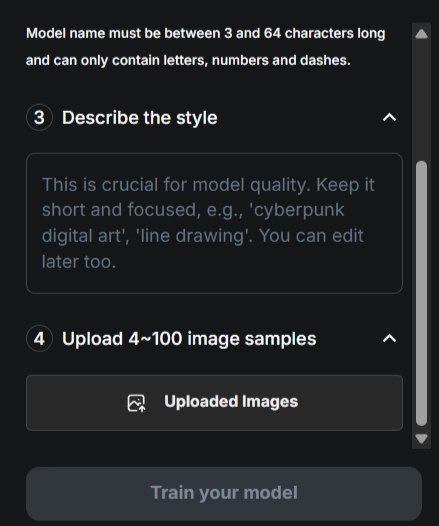The width and height of the screenshot is (439, 526).
Task: Click the scrollbar up arrow
Action: [421, 34]
